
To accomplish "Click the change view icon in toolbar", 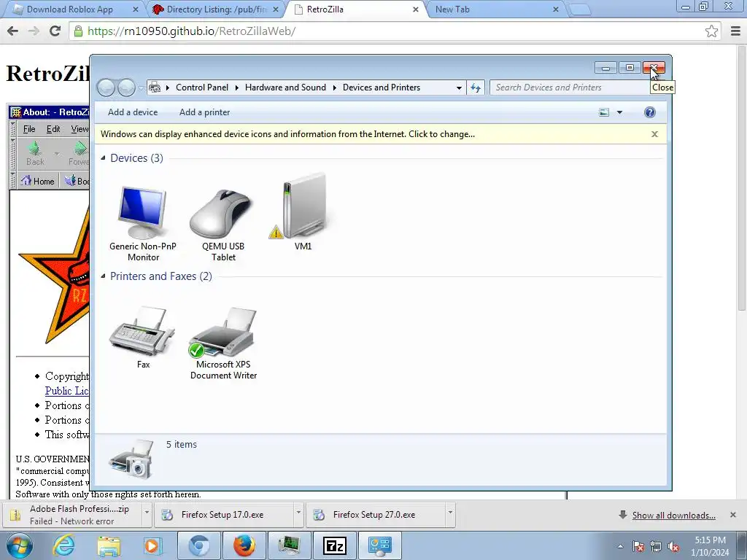I will (604, 112).
